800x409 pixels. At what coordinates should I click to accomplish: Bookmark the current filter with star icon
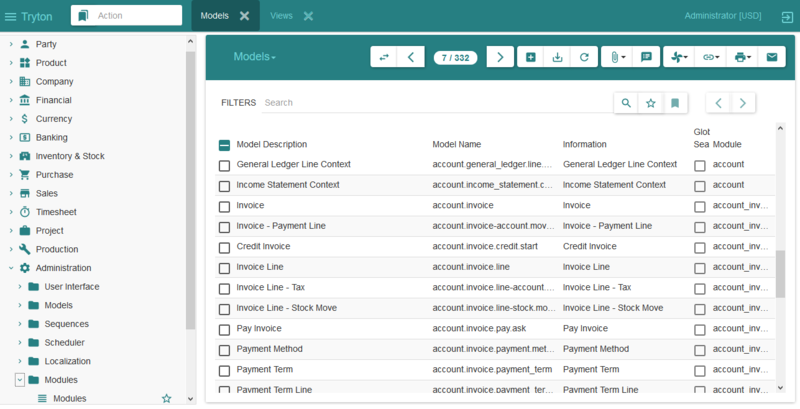[x=651, y=102]
